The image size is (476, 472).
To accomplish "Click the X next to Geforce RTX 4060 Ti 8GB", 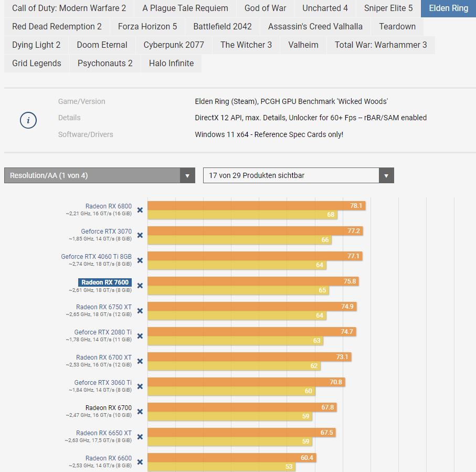I will click(x=140, y=260).
